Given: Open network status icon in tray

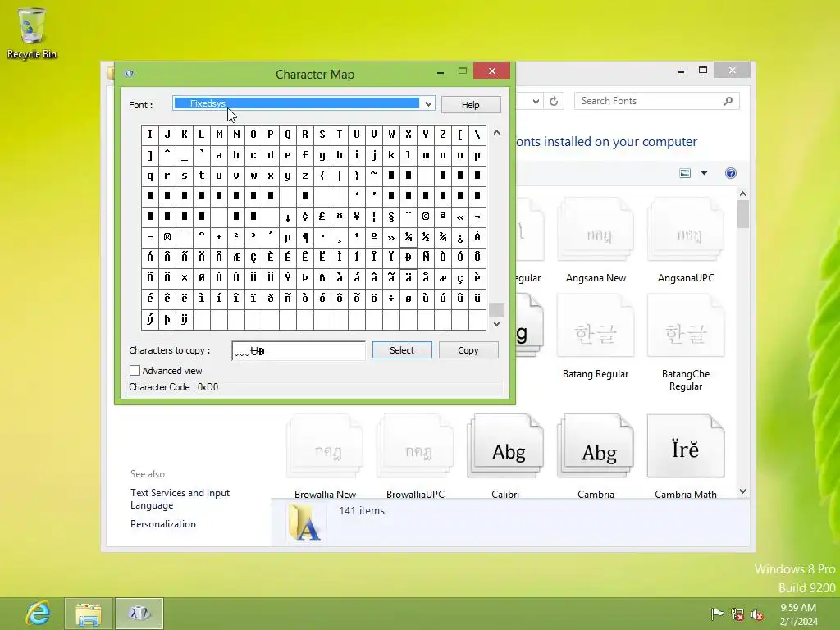Looking at the screenshot, I should pyautogui.click(x=737, y=614).
